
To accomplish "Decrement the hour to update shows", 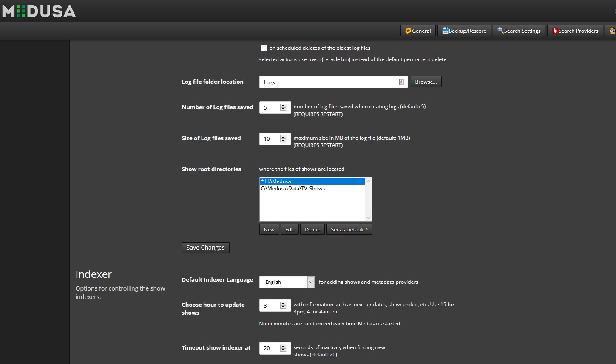I will point(283,307).
